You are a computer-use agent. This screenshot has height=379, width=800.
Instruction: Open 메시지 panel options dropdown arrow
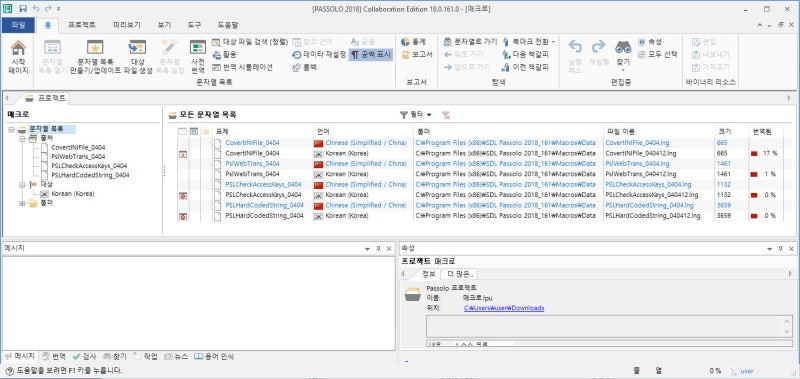[367, 248]
